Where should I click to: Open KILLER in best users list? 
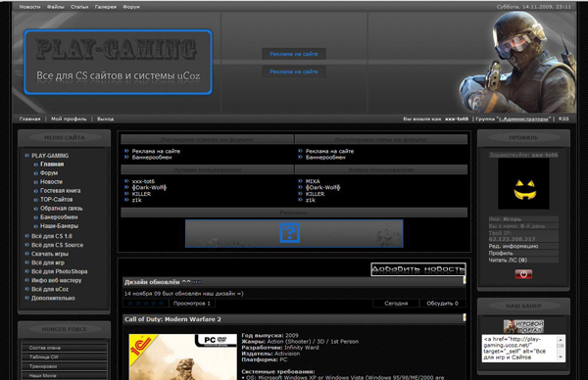141,194
